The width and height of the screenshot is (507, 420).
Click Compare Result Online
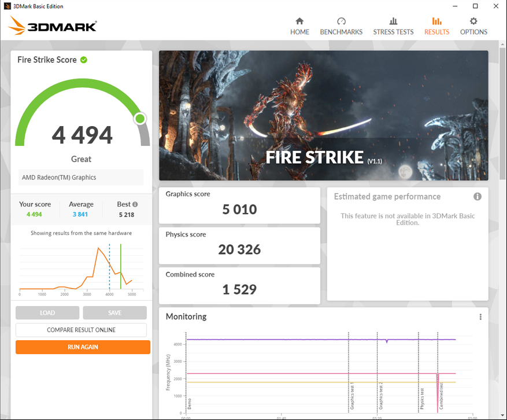81,330
